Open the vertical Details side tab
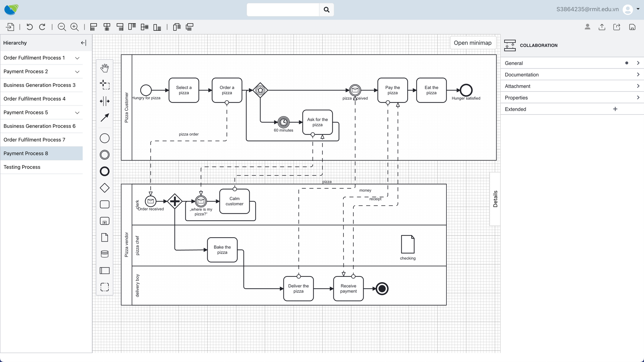The height and width of the screenshot is (362, 644). pyautogui.click(x=495, y=199)
